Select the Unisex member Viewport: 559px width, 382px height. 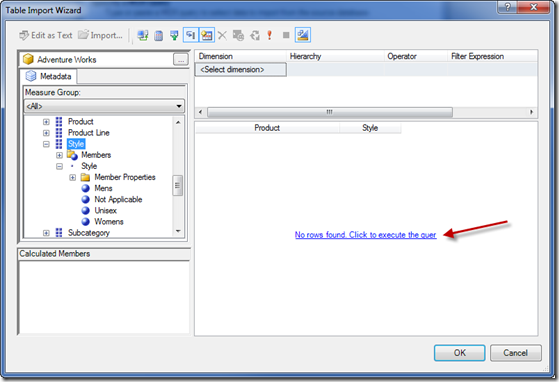106,210
